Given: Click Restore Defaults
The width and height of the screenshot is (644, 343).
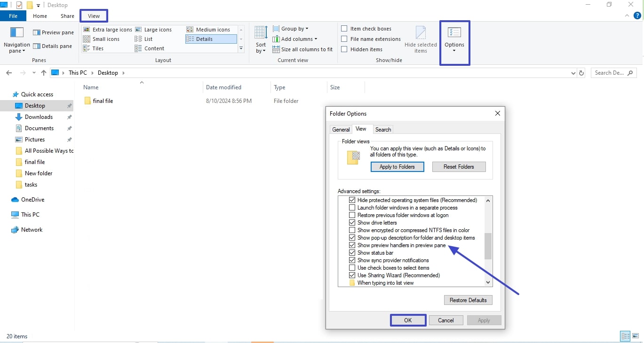Looking at the screenshot, I should tap(468, 300).
